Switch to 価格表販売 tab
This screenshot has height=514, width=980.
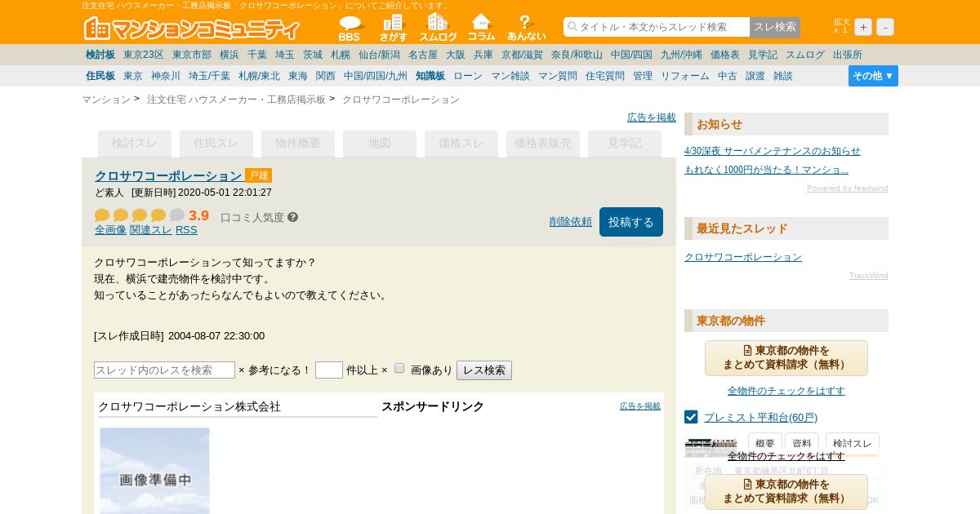[543, 144]
